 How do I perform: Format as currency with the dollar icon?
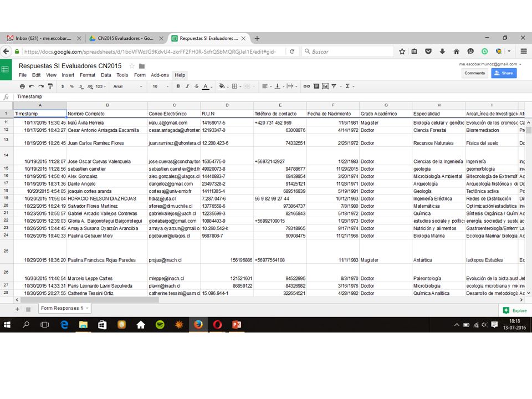tap(63, 86)
